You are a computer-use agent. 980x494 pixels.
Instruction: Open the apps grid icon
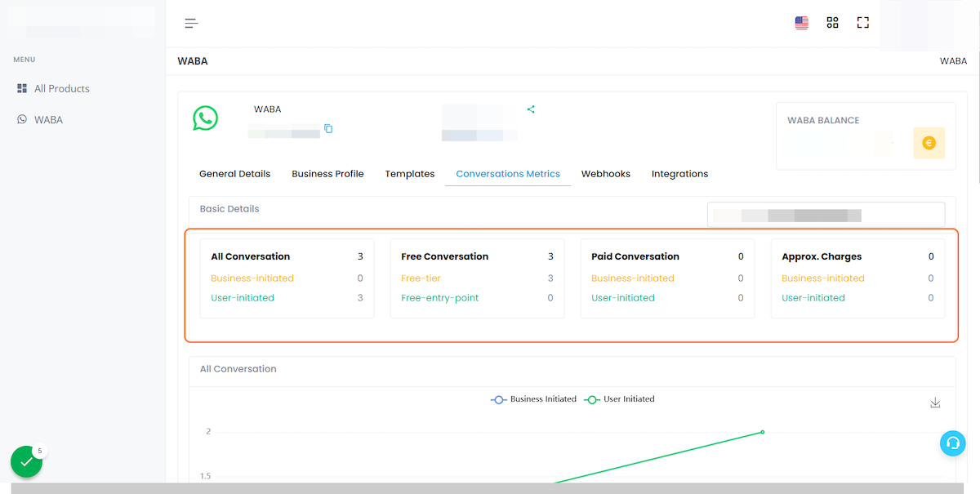click(832, 23)
